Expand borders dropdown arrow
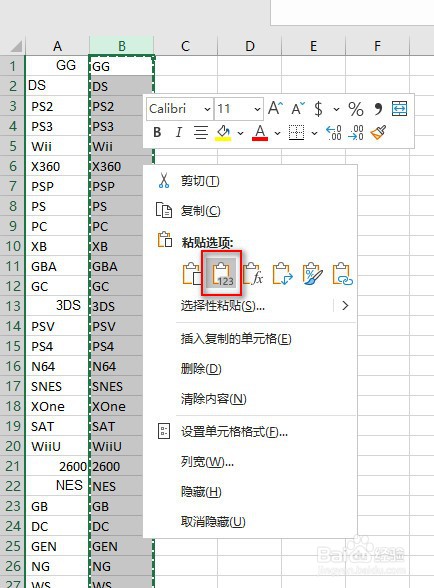Screen dimensions: 434x588 pos(314,133)
